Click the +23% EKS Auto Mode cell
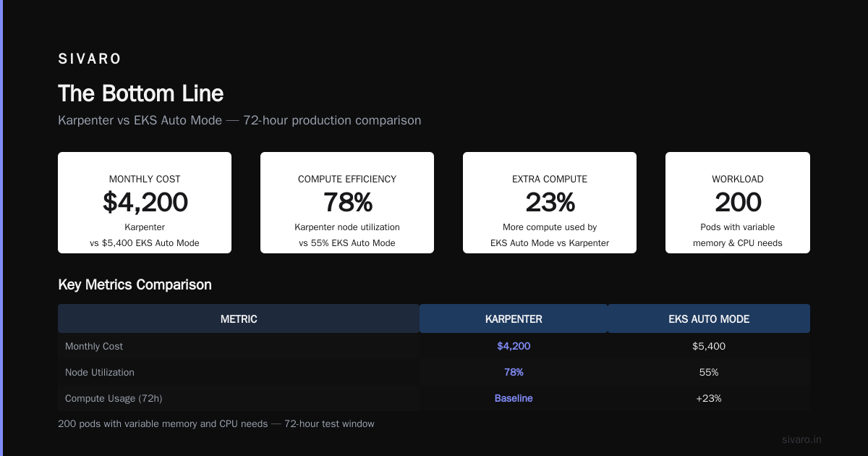Screen dimensions: 868x456 [709, 398]
